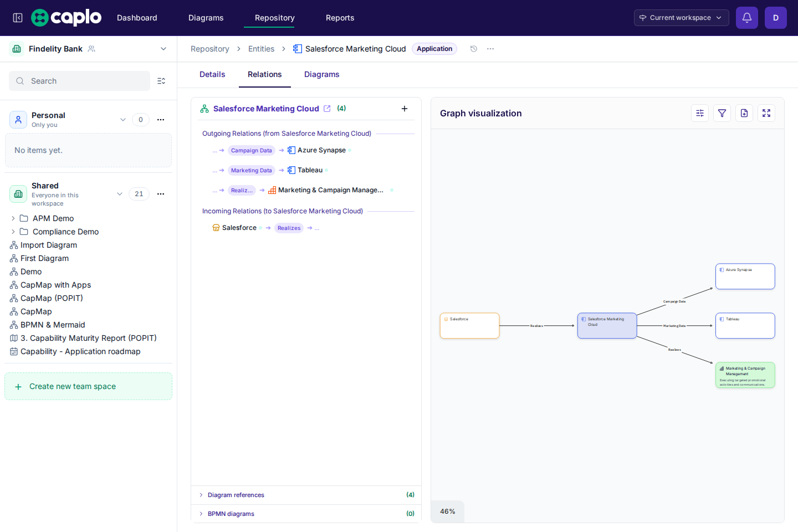Open graph layout settings icon
The height and width of the screenshot is (532, 798).
[700, 113]
